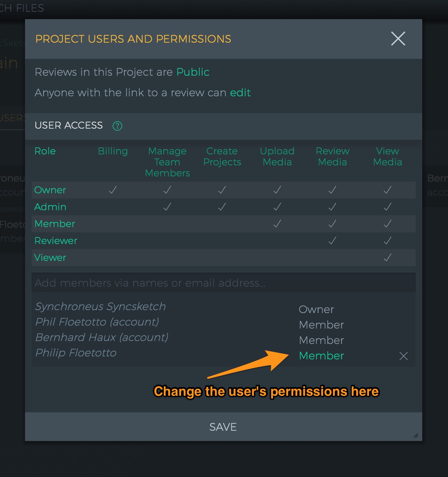
Task: Open Bernhard Haux's Member role dropdown
Action: click(321, 340)
